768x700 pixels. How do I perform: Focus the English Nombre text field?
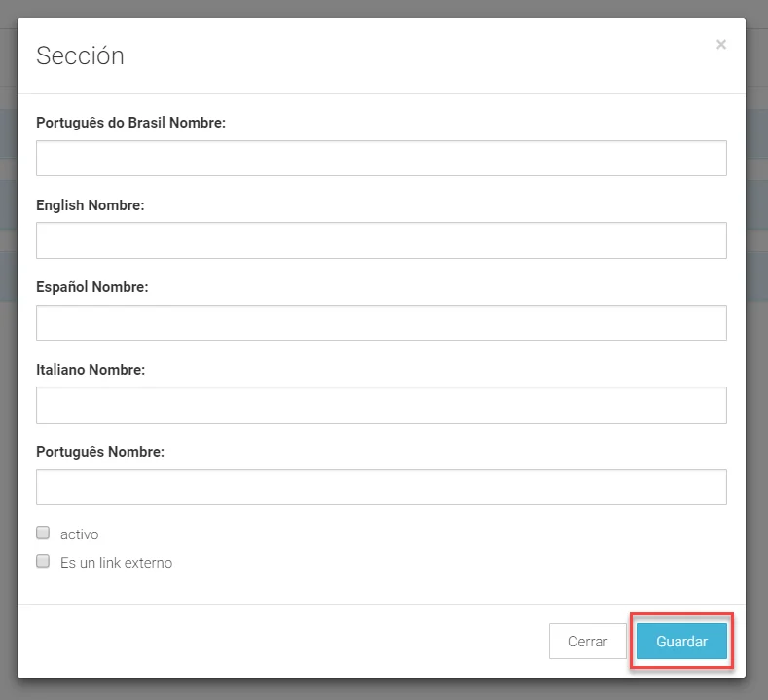pyautogui.click(x=381, y=240)
